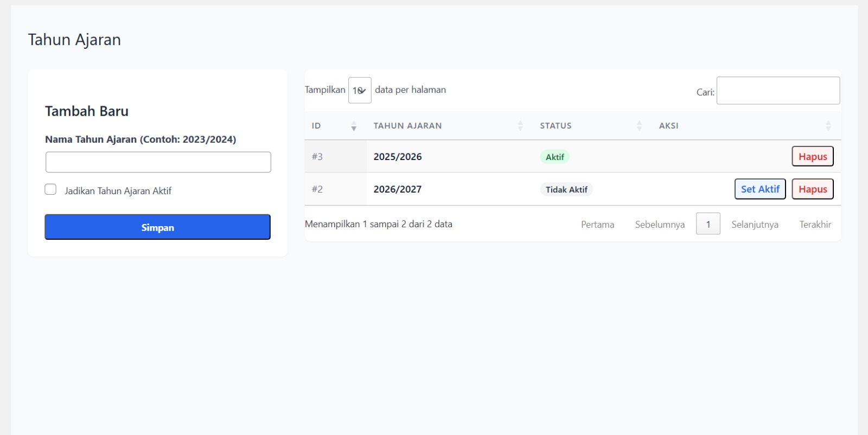Click the ID column sort arrows
The width and height of the screenshot is (868, 435).
pyautogui.click(x=353, y=126)
